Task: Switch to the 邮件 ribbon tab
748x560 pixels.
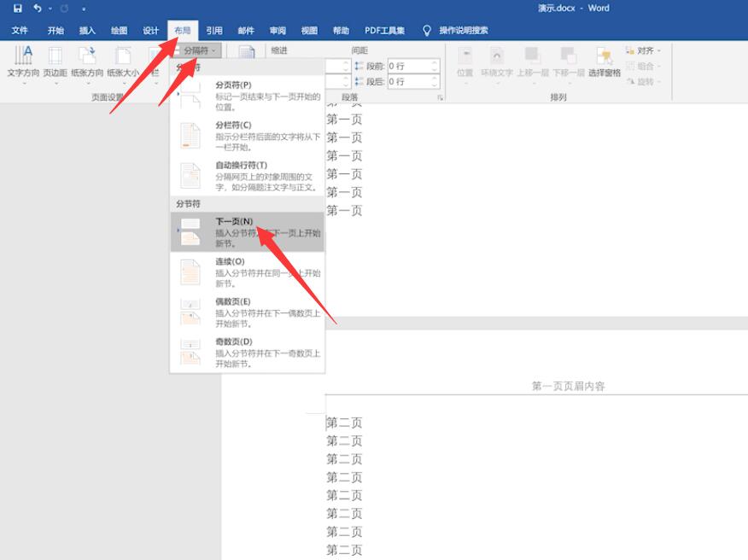Action: point(246,31)
